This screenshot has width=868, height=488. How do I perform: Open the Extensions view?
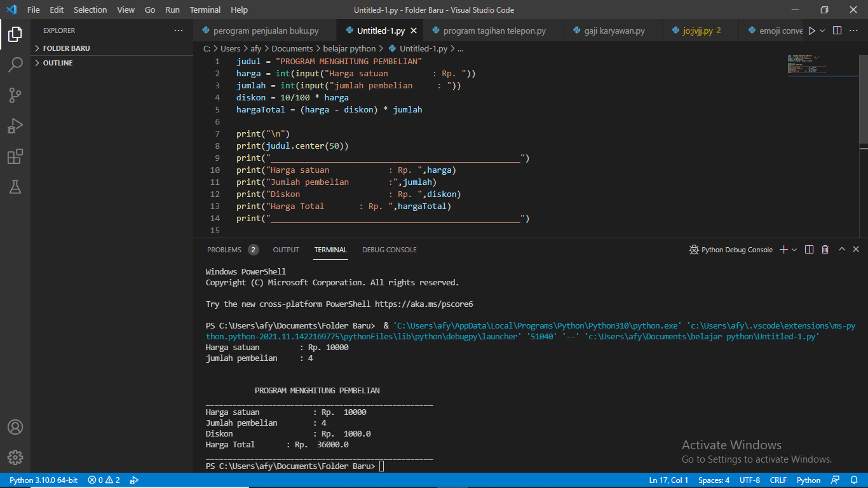click(15, 156)
